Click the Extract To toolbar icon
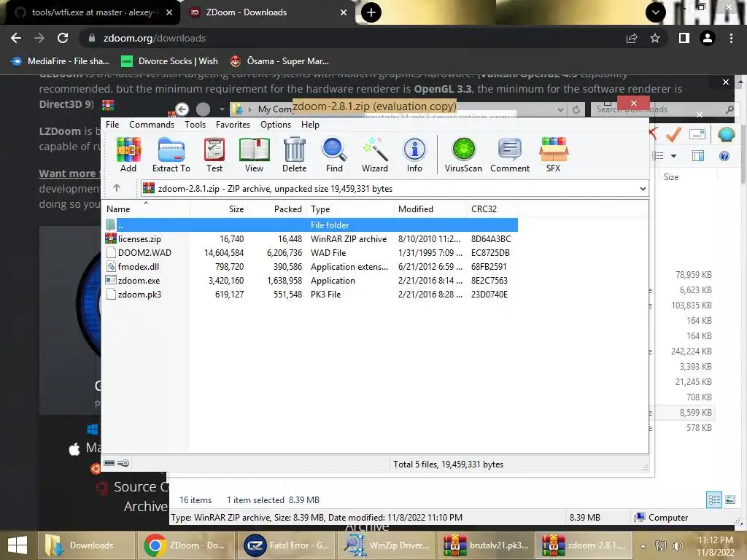 click(171, 155)
